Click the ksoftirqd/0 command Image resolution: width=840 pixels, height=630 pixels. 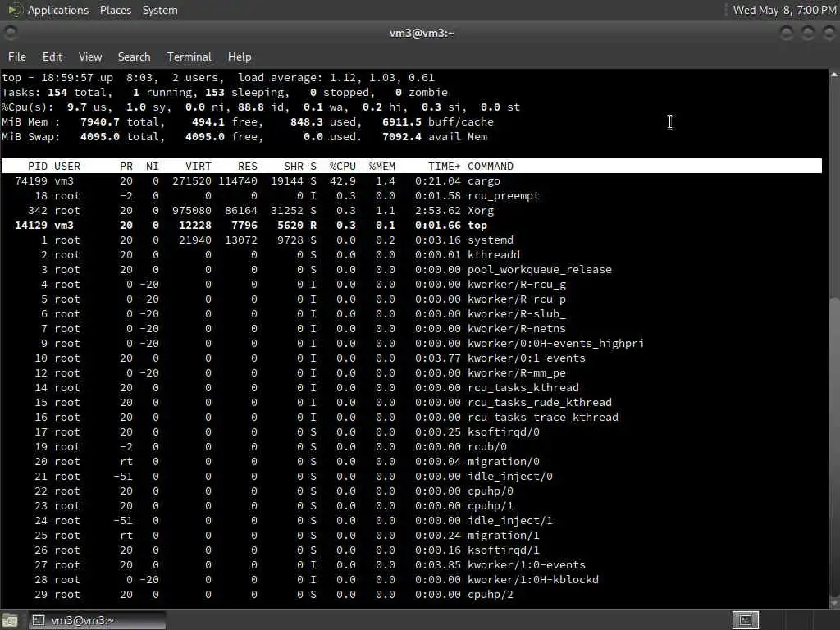(x=503, y=432)
